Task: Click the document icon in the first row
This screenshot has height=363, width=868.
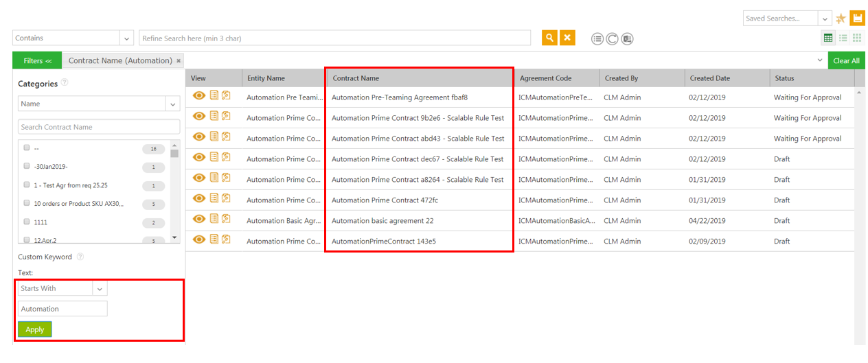Action: pos(214,95)
